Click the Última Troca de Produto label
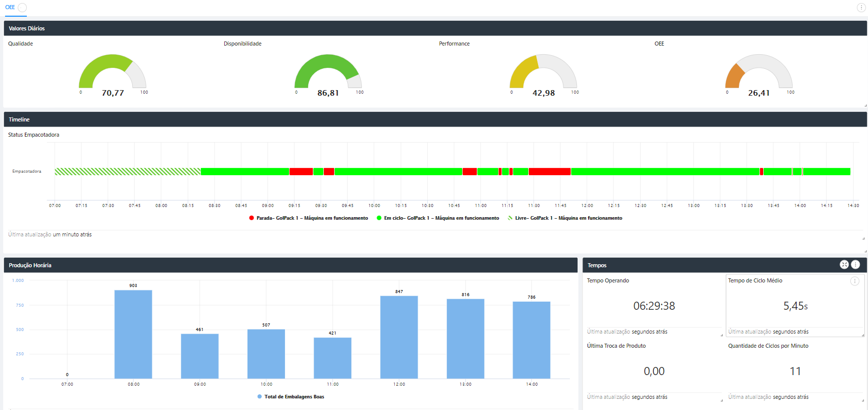 tap(616, 346)
